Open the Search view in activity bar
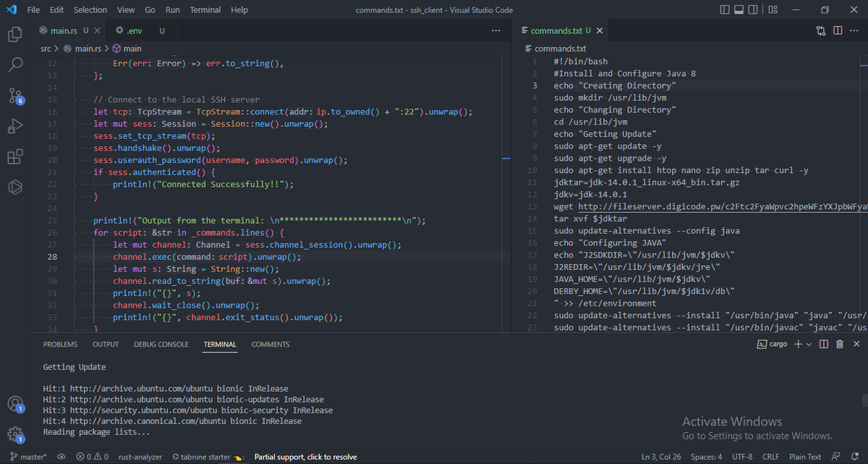This screenshot has width=868, height=464. click(15, 64)
